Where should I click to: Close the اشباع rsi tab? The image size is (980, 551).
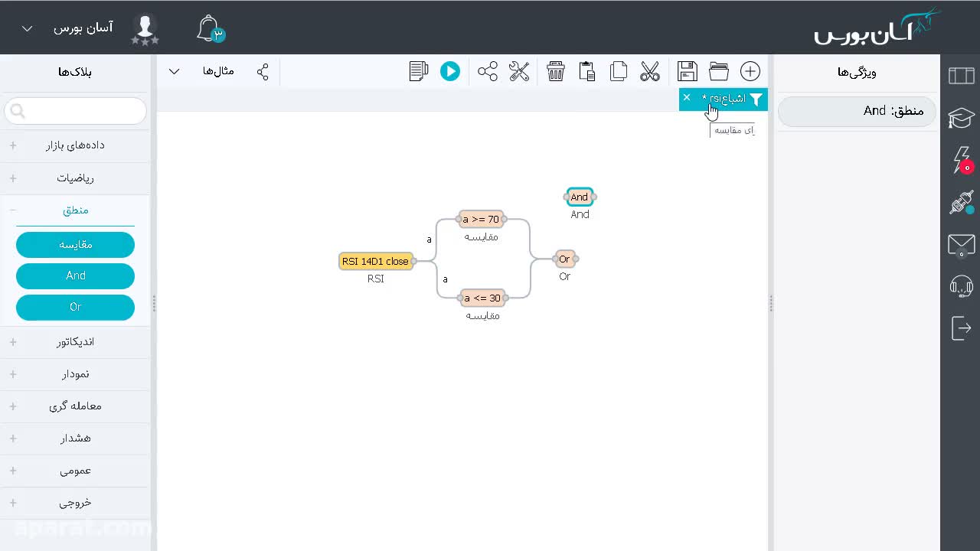pyautogui.click(x=687, y=98)
